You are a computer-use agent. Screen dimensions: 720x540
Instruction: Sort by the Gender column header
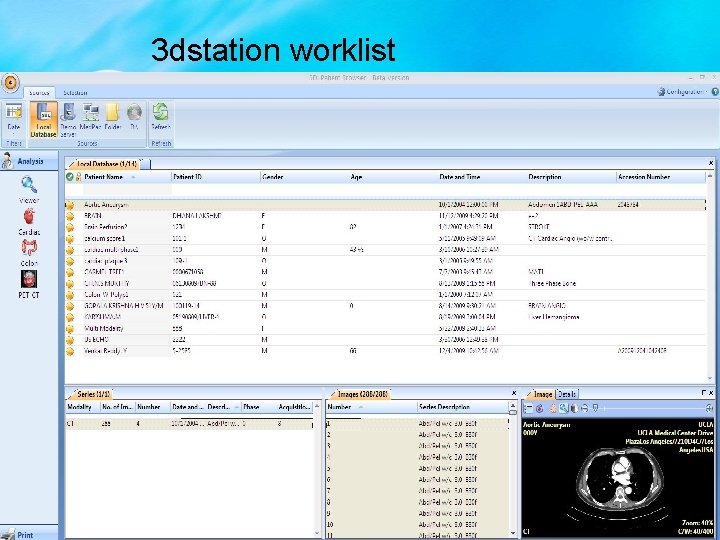(x=305, y=177)
